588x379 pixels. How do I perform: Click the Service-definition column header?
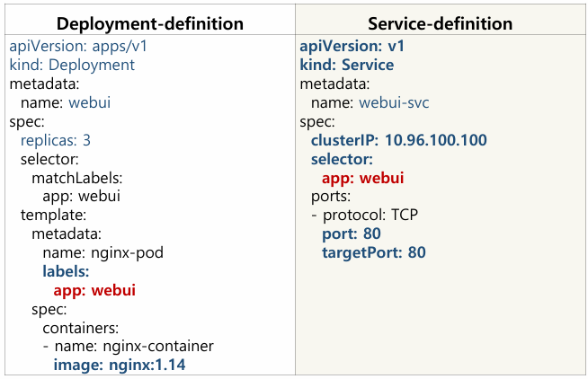click(441, 22)
